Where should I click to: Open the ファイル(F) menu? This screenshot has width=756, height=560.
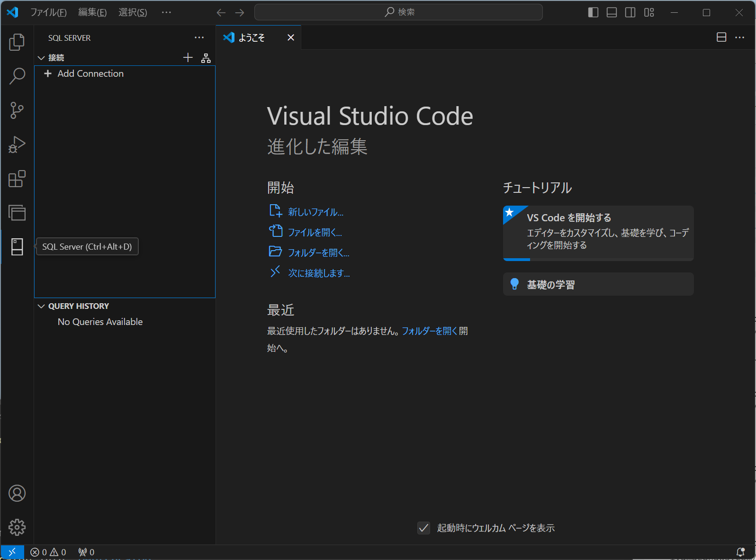click(48, 12)
